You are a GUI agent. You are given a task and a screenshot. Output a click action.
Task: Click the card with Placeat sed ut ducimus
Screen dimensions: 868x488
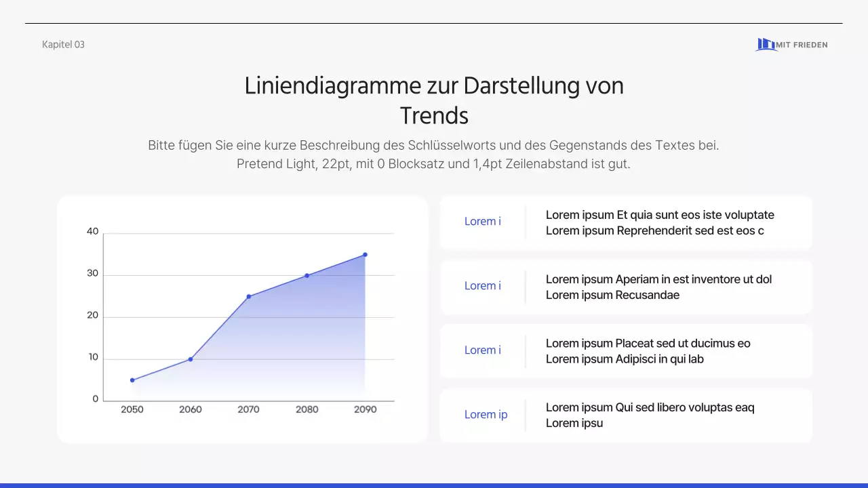tap(626, 350)
